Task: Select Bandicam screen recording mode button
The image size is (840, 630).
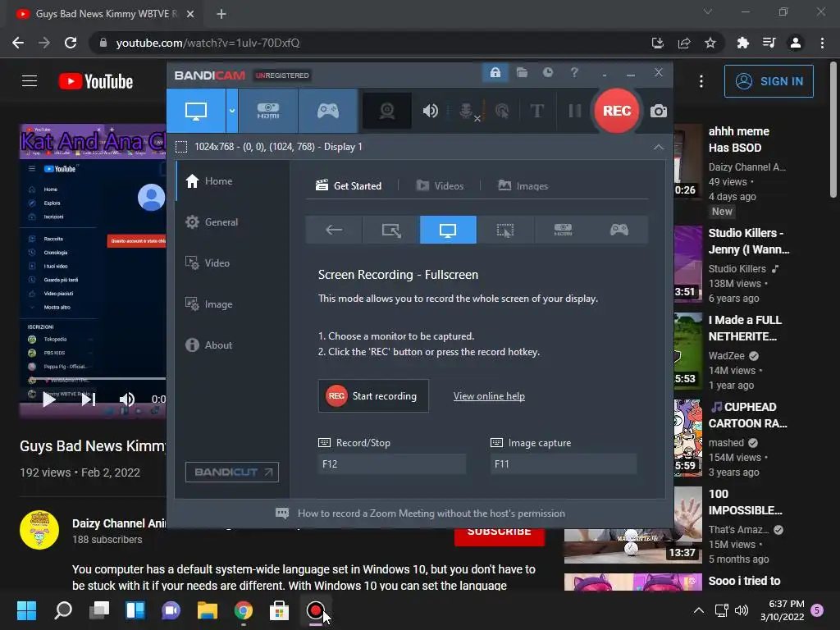Action: click(x=196, y=111)
